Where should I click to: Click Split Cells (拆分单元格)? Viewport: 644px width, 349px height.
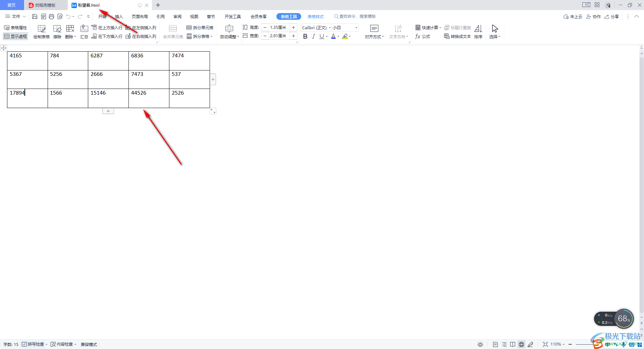click(x=200, y=28)
